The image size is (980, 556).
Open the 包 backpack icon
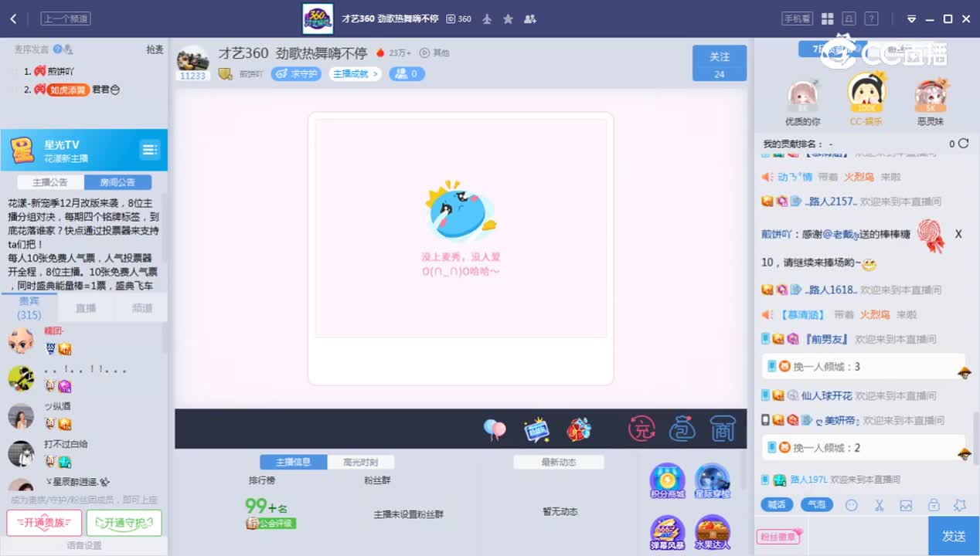[682, 429]
